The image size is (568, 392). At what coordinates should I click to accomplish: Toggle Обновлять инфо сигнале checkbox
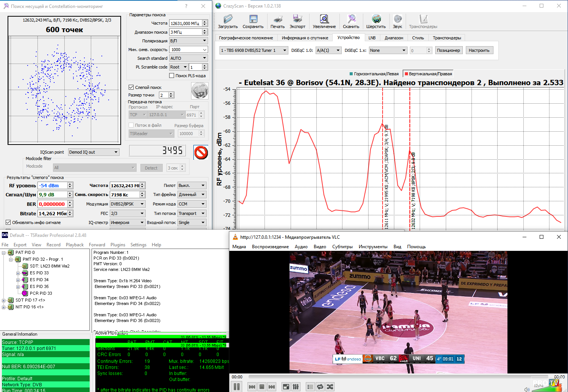(8, 222)
